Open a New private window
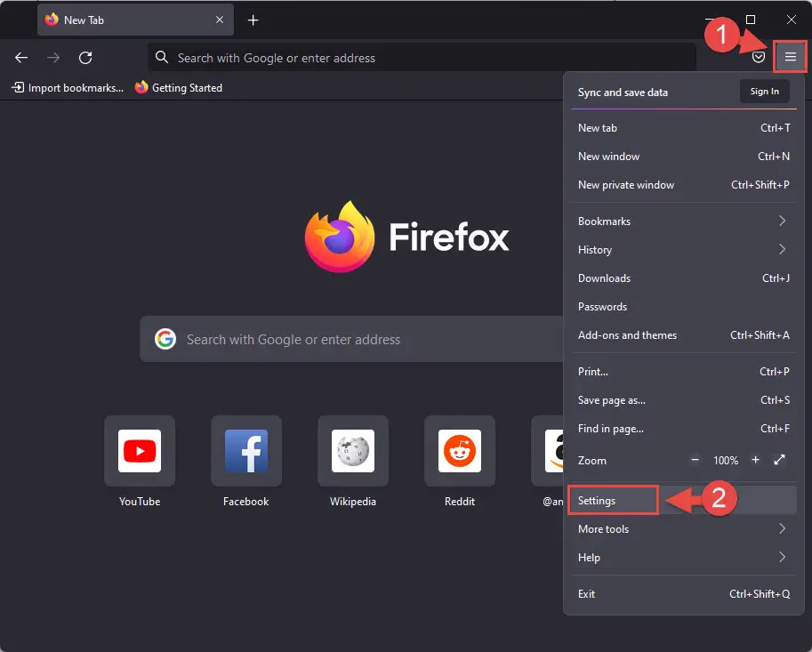 (x=684, y=185)
